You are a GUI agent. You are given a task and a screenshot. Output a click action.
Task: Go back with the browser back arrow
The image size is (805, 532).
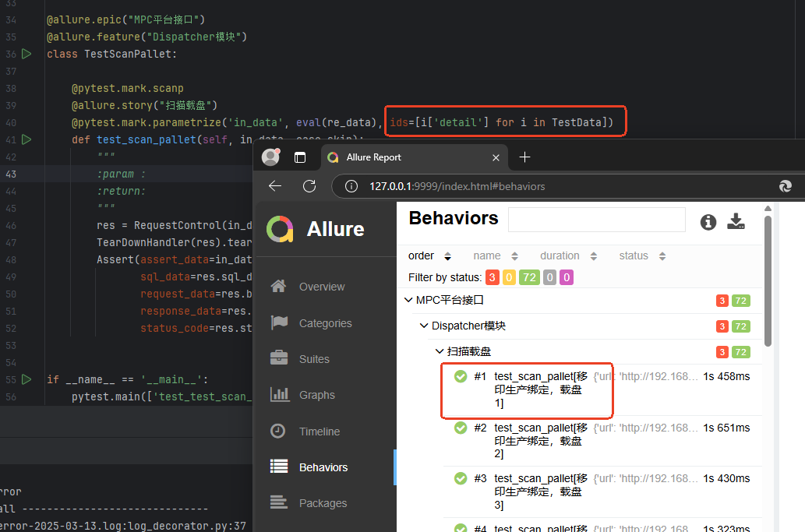275,186
